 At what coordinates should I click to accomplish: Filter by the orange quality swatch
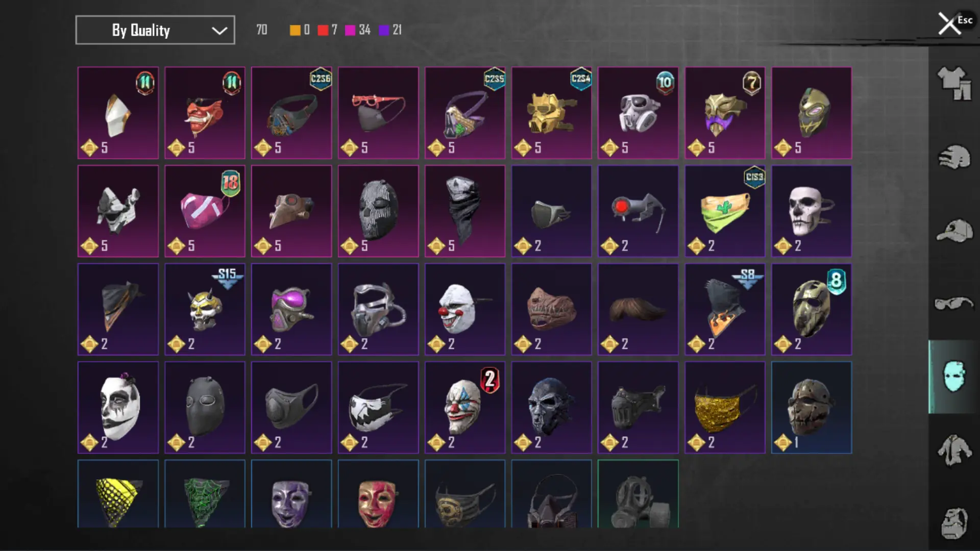[295, 30]
